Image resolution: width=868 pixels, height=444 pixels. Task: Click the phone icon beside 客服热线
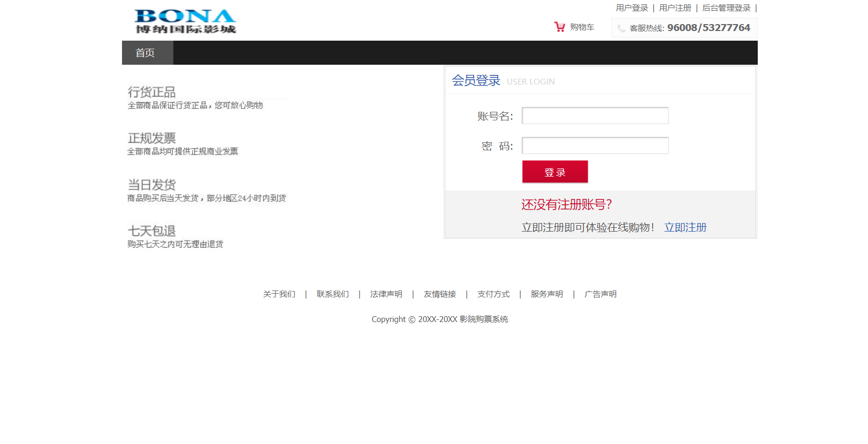coord(621,28)
